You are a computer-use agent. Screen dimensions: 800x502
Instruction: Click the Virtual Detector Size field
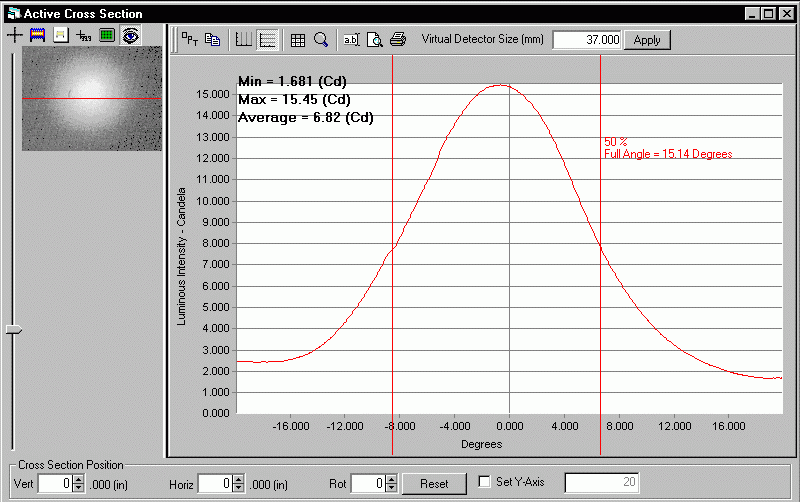click(587, 40)
